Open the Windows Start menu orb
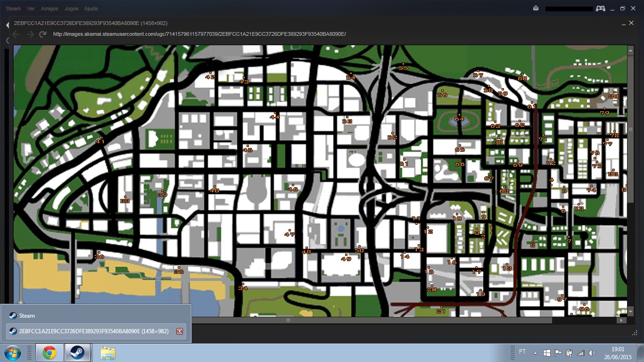The height and width of the screenshot is (362, 644). click(12, 353)
